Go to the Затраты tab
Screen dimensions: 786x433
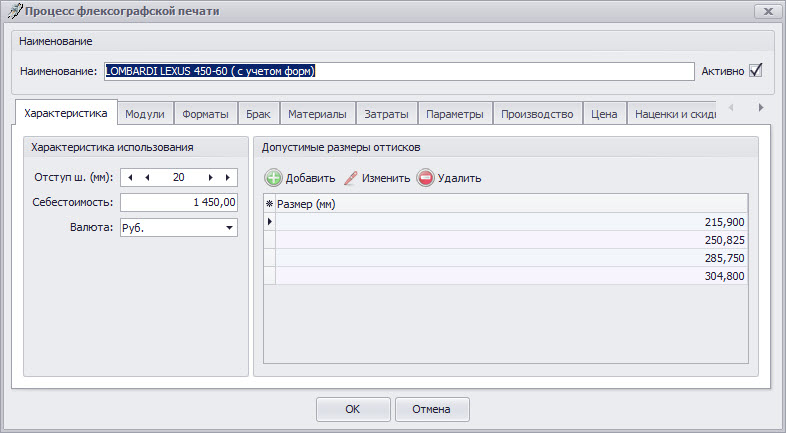coord(386,114)
